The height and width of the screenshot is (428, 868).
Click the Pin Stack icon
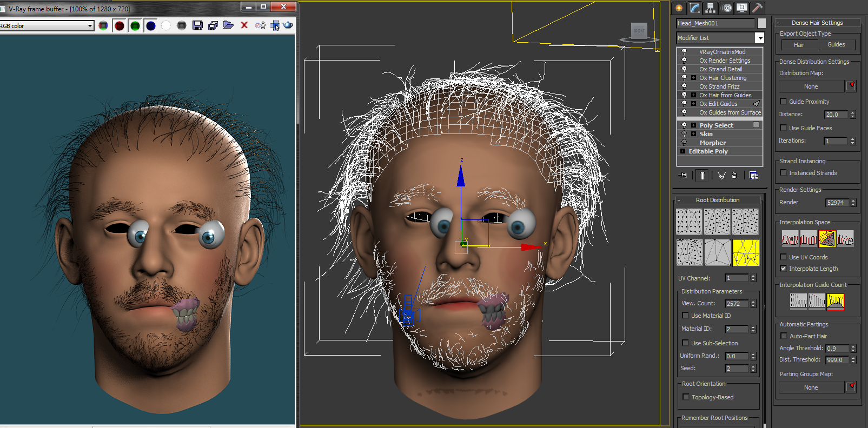click(684, 175)
